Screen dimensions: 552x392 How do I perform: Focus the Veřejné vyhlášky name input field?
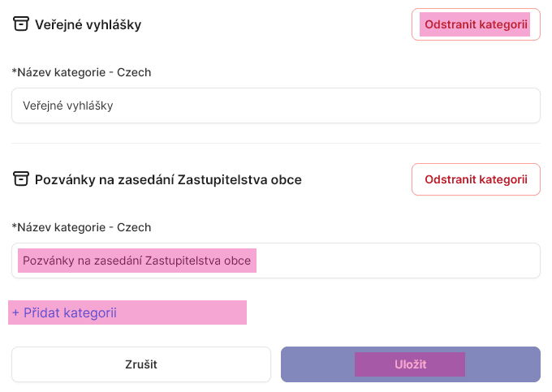pyautogui.click(x=276, y=106)
